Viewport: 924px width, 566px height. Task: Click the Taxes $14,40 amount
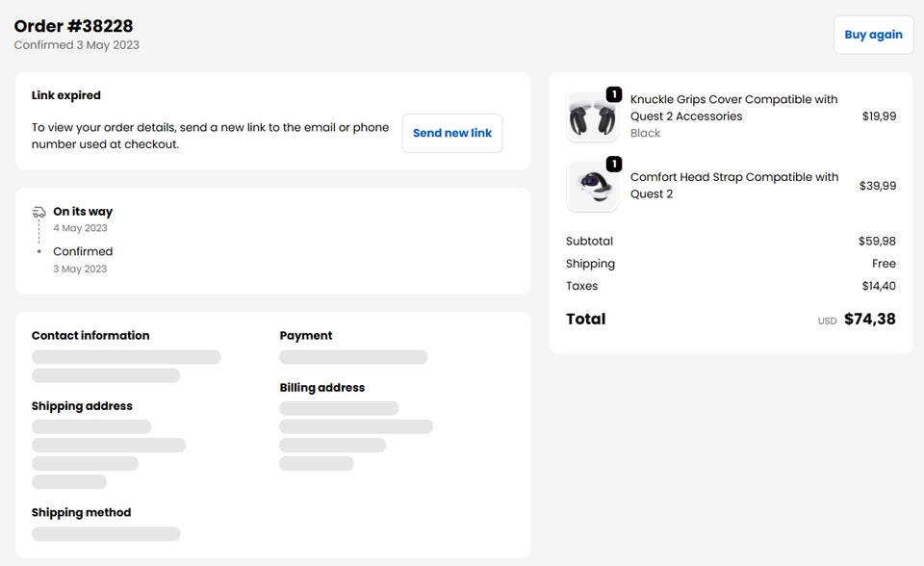tap(879, 286)
